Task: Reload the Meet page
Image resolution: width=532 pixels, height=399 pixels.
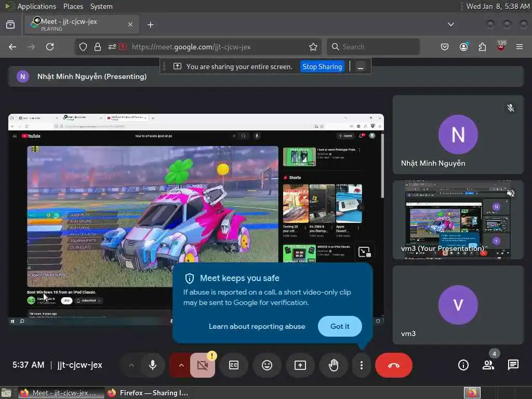Action: pyautogui.click(x=50, y=47)
